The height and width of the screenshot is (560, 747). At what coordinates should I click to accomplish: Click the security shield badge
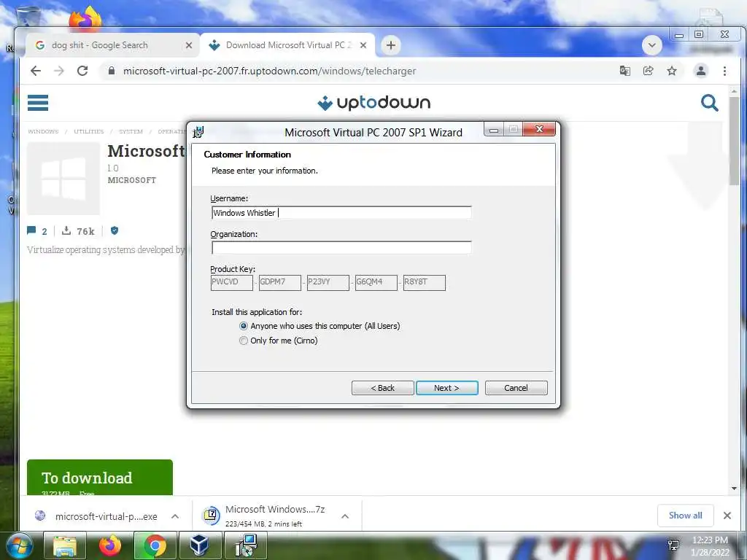pyautogui.click(x=115, y=231)
